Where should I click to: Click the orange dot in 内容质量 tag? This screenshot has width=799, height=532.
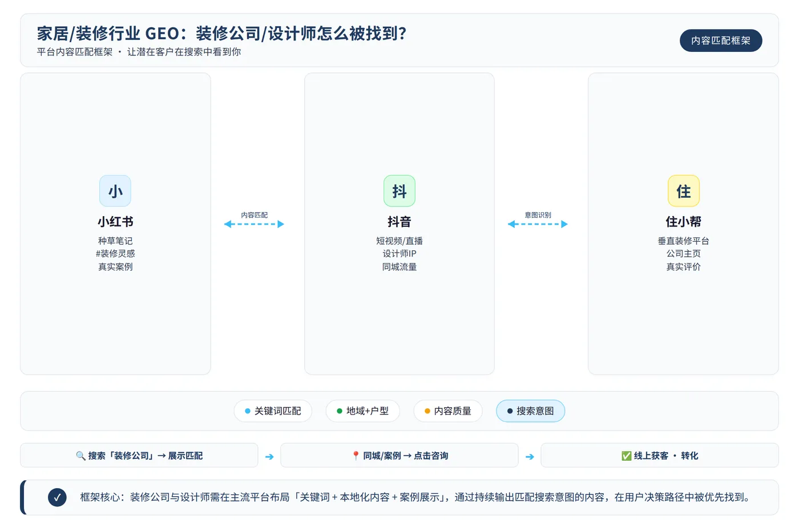pyautogui.click(x=427, y=411)
